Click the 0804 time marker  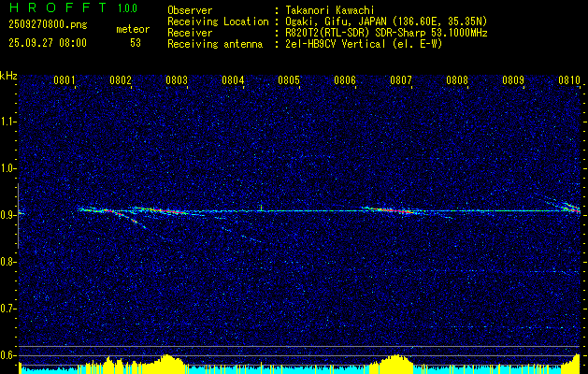[233, 79]
